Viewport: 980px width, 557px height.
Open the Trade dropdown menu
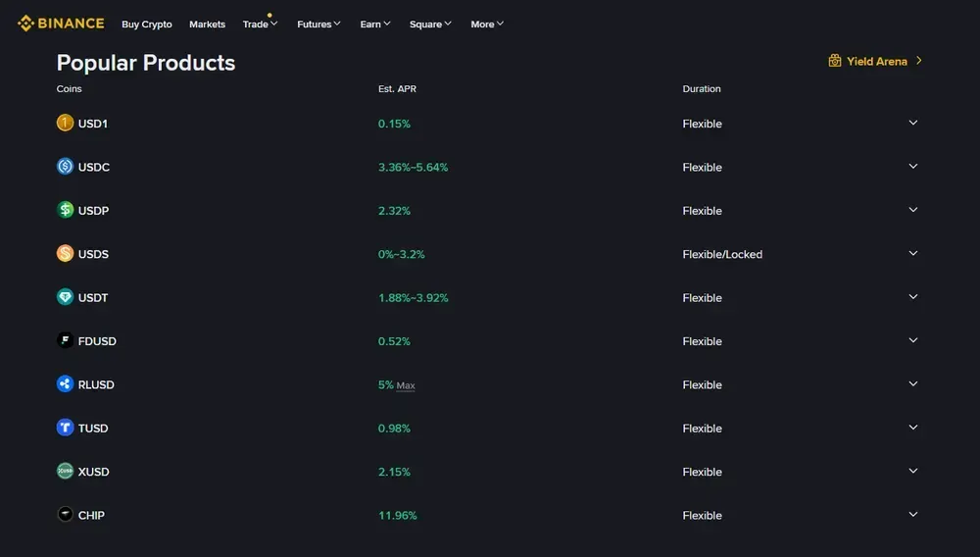point(260,25)
